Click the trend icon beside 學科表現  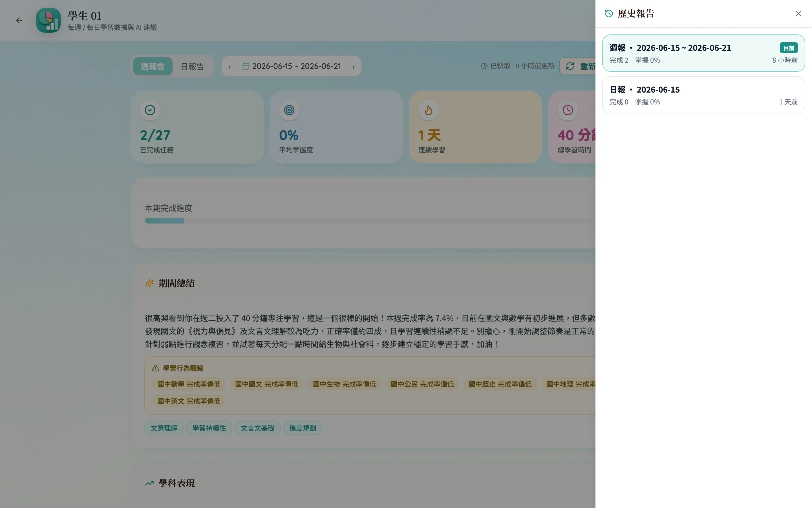(x=149, y=483)
